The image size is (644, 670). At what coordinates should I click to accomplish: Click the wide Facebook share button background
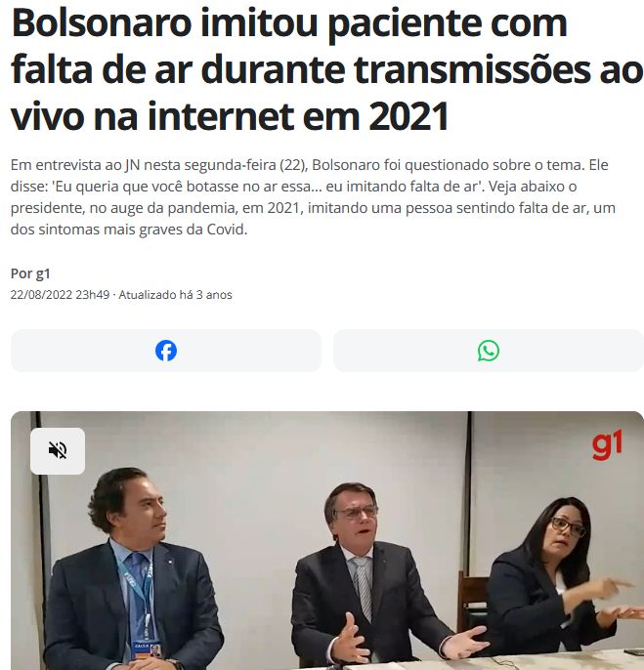tap(166, 351)
